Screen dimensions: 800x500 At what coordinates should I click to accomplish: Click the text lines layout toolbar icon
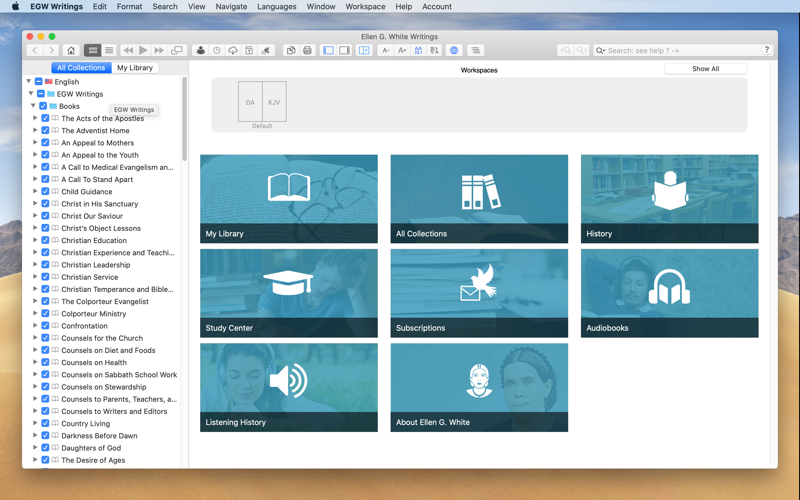tap(476, 50)
